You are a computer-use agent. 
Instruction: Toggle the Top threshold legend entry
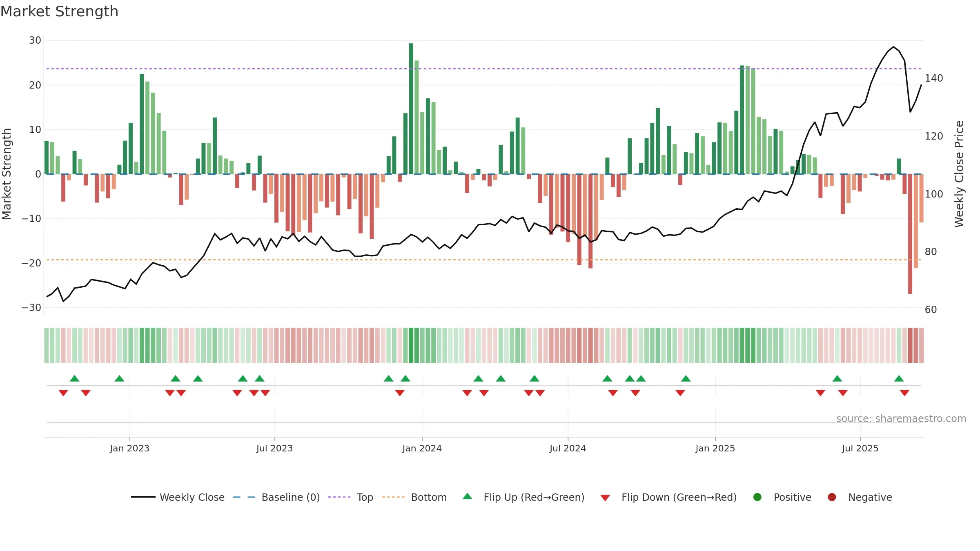tap(350, 497)
